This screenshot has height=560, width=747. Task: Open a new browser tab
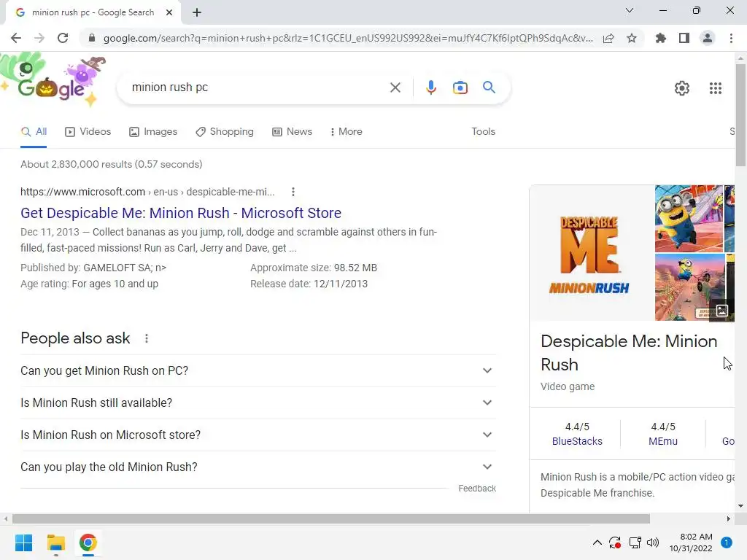(197, 13)
